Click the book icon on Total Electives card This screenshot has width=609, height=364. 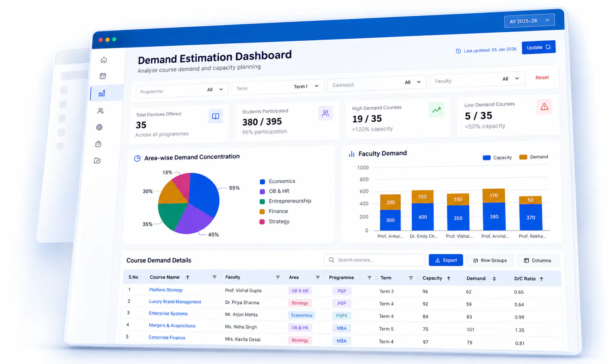[x=215, y=116]
